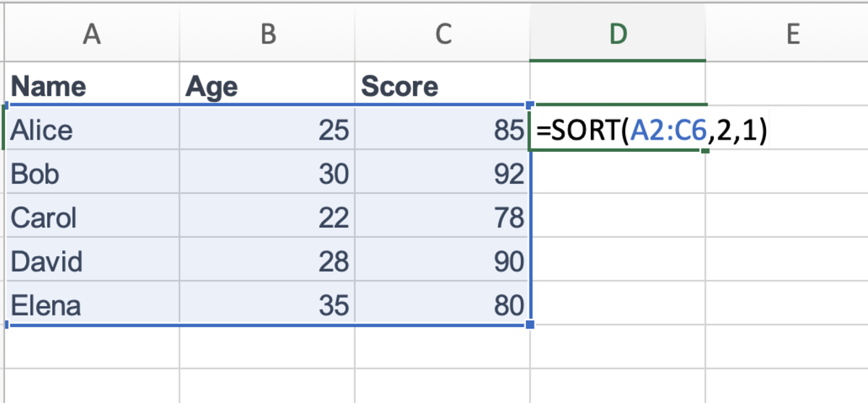The image size is (868, 403).
Task: Select column A header
Action: (91, 34)
